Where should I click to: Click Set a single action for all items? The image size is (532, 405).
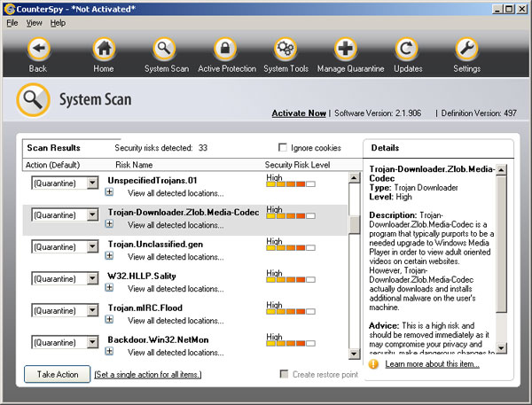coord(148,375)
